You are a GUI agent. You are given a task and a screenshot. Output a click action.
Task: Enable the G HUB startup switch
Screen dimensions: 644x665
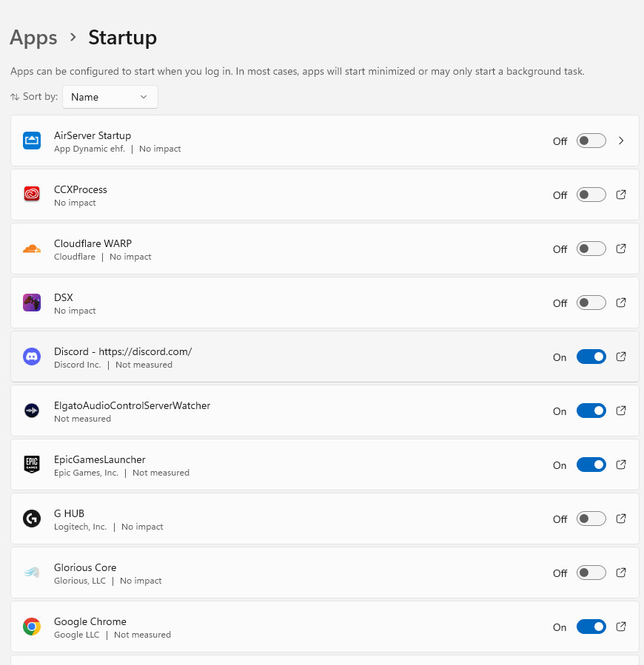click(x=591, y=519)
